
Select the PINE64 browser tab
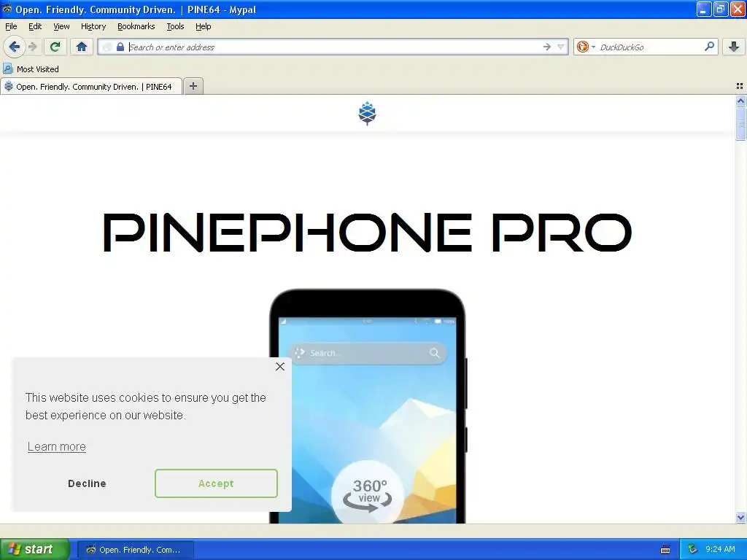click(x=91, y=86)
